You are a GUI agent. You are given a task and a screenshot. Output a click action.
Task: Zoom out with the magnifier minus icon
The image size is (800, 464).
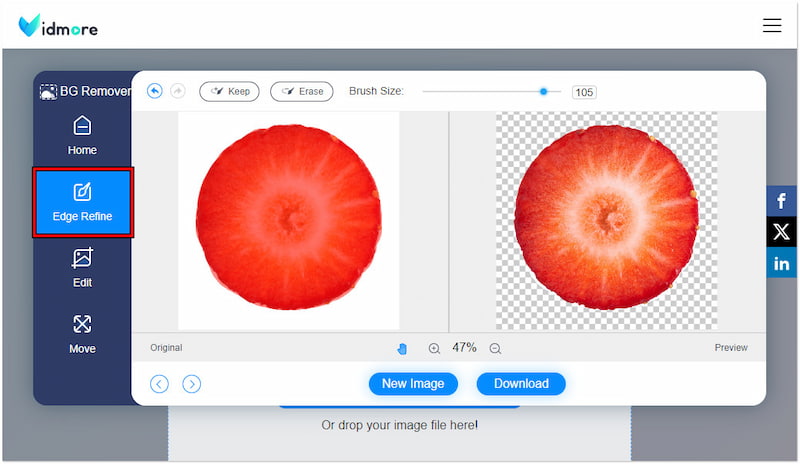click(495, 348)
